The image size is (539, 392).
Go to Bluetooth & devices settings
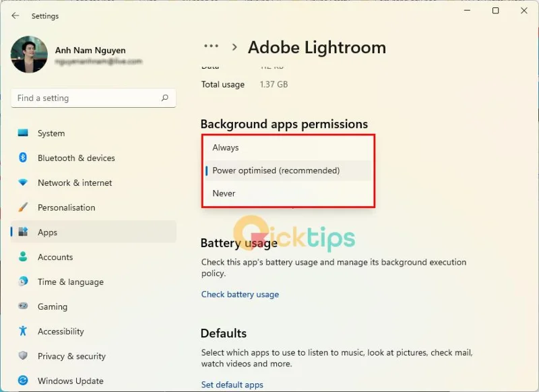pyautogui.click(x=94, y=158)
